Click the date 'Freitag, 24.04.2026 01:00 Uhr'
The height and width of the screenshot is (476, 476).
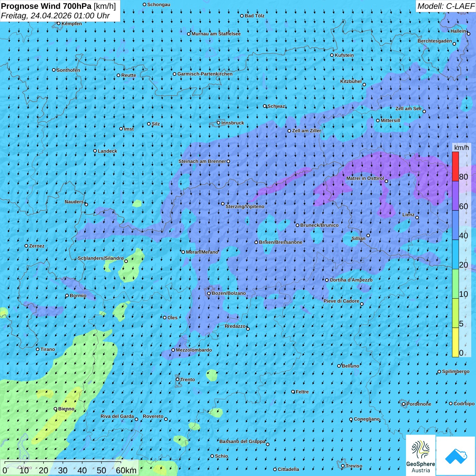coord(55,16)
